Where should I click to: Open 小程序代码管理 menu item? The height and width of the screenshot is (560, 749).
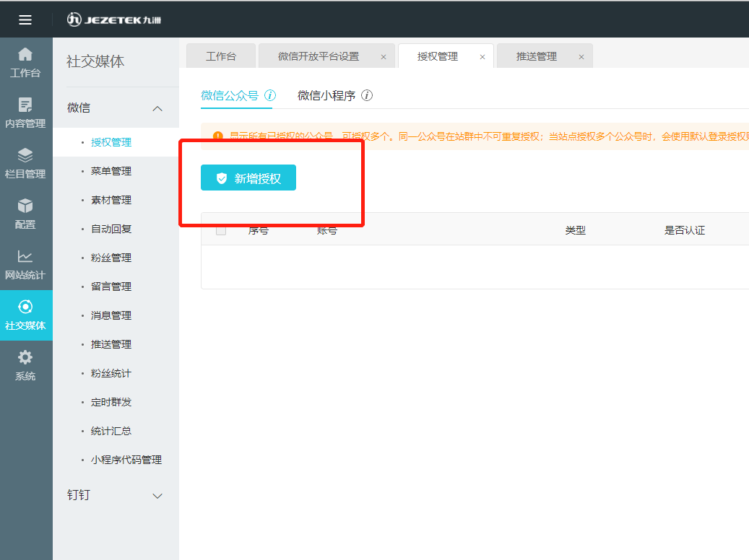[x=126, y=460]
